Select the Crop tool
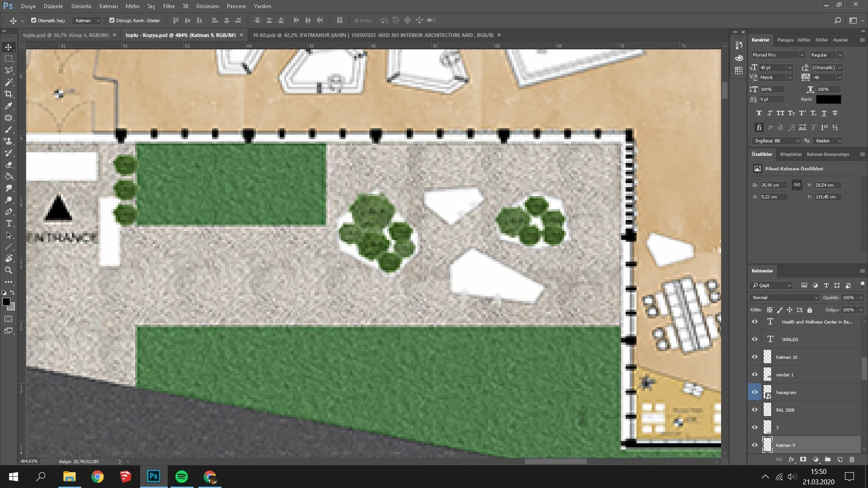This screenshot has height=488, width=868. click(x=9, y=94)
